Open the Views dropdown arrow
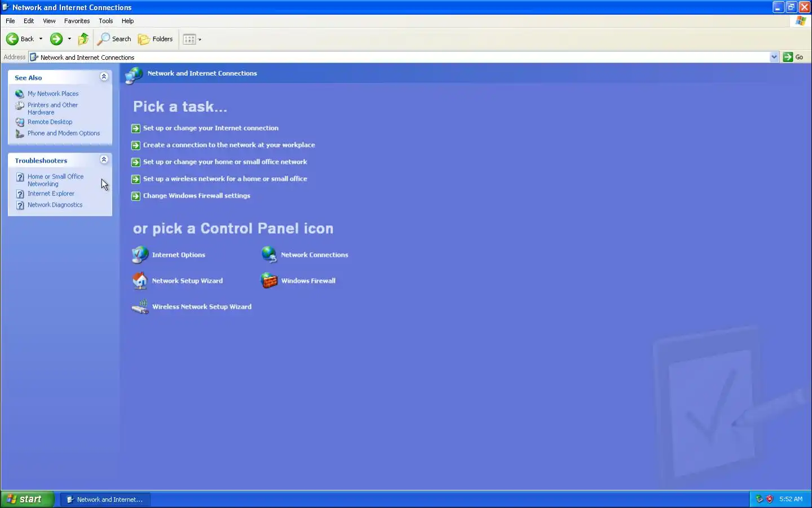The height and width of the screenshot is (508, 812). (x=200, y=40)
